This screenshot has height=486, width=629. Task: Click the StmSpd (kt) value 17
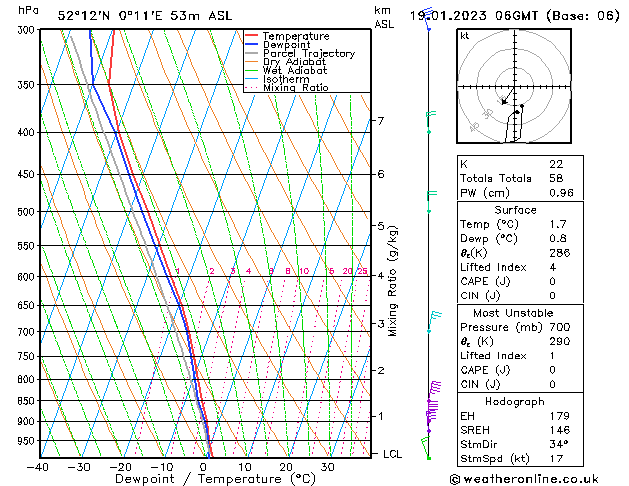coord(556,458)
